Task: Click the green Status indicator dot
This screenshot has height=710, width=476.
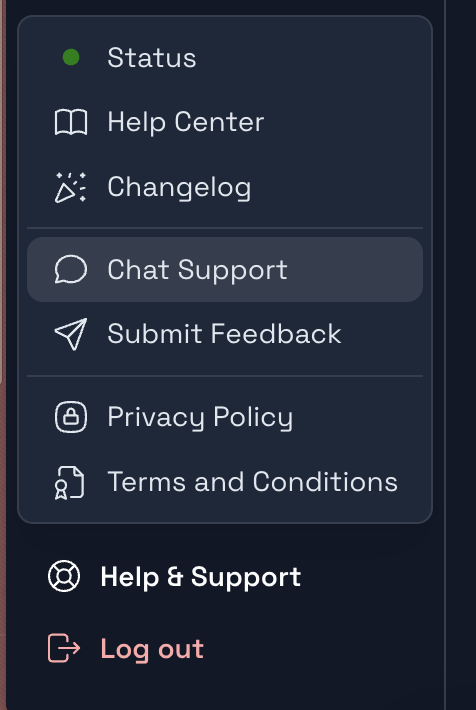Action: click(x=71, y=58)
